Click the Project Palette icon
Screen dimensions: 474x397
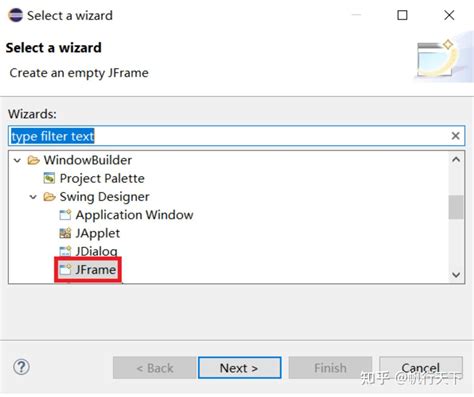coord(49,178)
